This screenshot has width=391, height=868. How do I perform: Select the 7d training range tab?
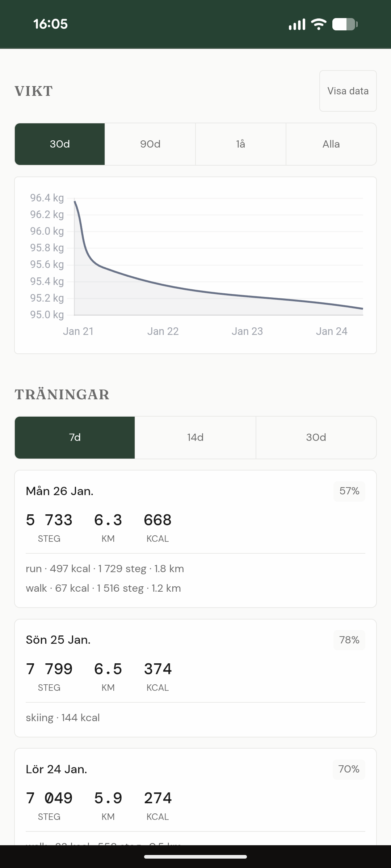coord(75,438)
